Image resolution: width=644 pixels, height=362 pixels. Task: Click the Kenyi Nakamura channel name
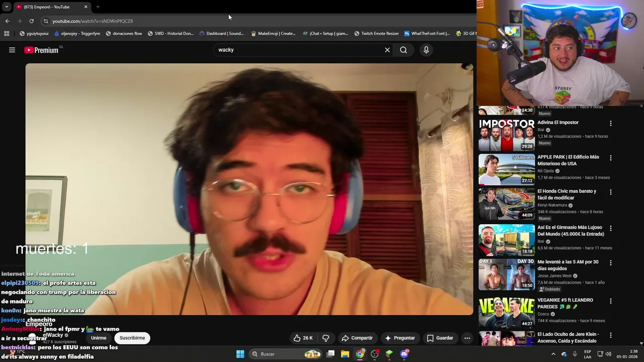pyautogui.click(x=552, y=205)
